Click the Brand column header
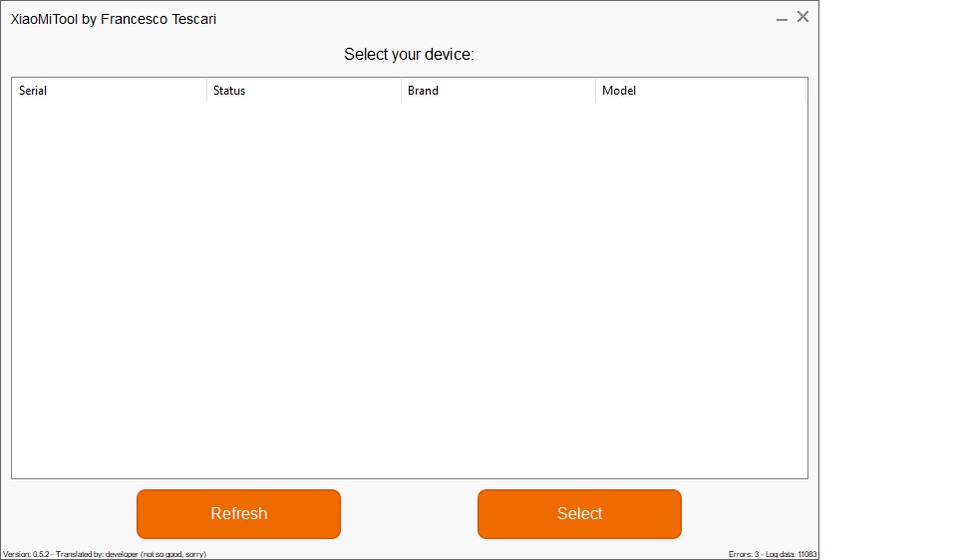 [498, 91]
